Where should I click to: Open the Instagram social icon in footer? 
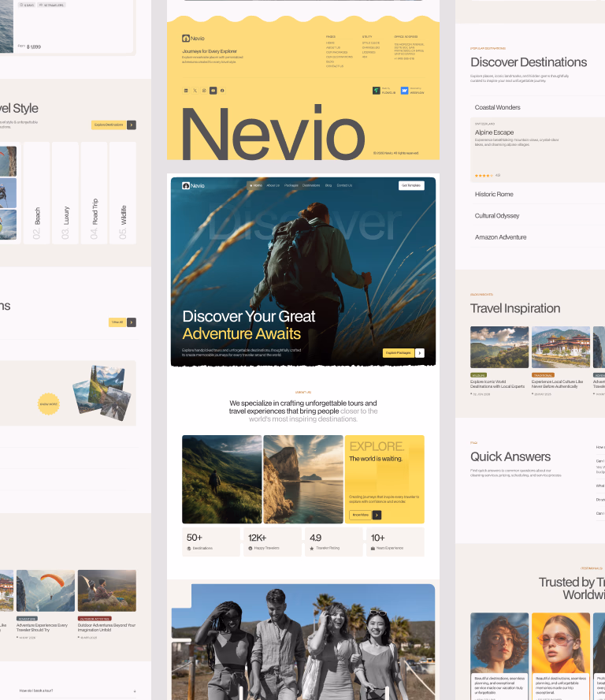(204, 91)
